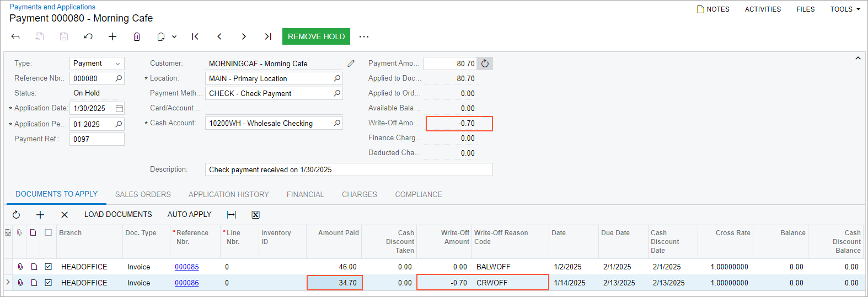Image resolution: width=868 pixels, height=297 pixels.
Task: Click the Add New Record plus icon
Action: click(x=112, y=36)
